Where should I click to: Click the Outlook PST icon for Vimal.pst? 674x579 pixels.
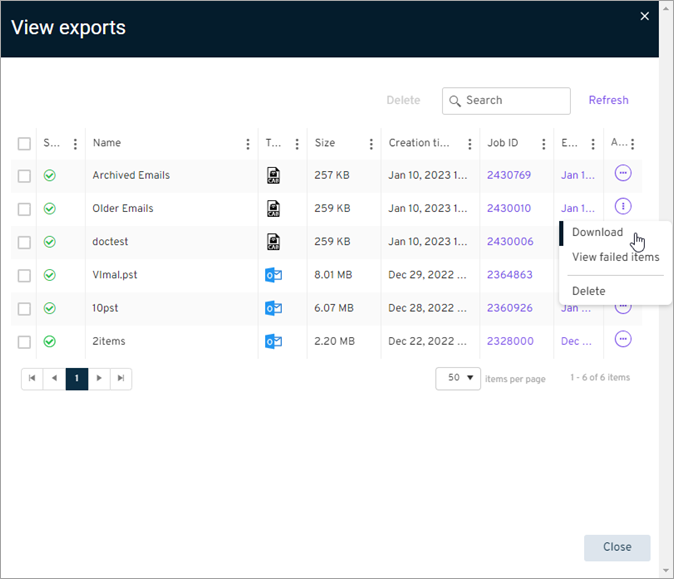pos(273,275)
